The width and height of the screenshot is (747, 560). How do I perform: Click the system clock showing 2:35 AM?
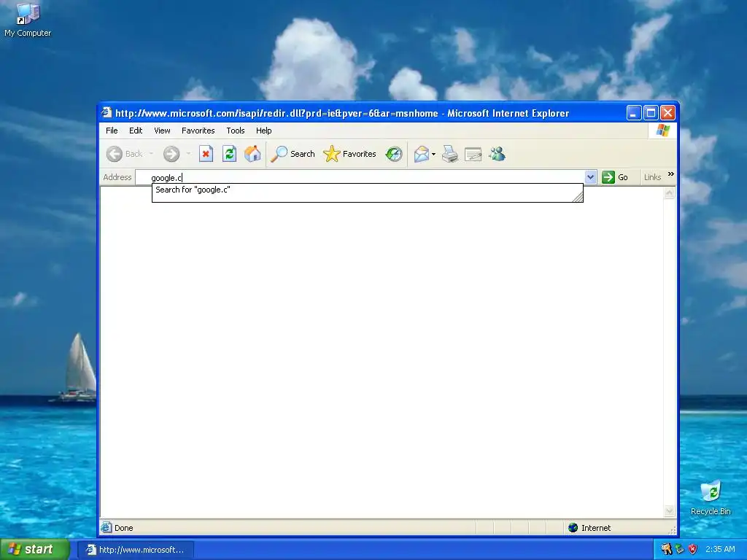tap(720, 549)
